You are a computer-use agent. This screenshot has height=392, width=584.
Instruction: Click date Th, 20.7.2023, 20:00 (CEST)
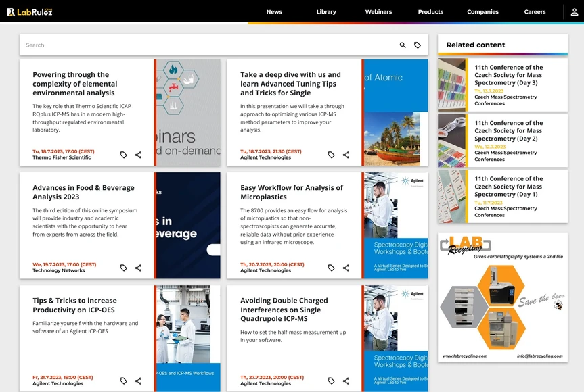pyautogui.click(x=272, y=265)
